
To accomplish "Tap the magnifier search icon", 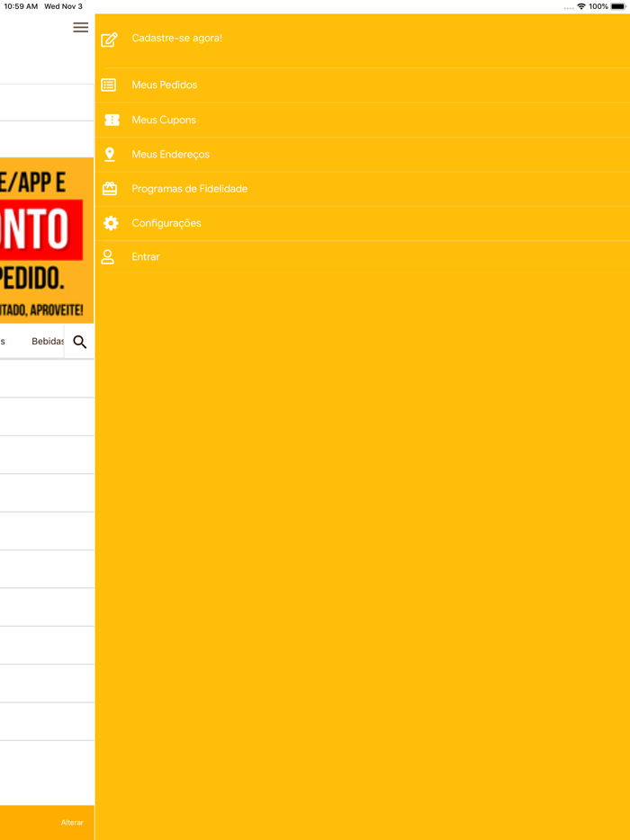I will pyautogui.click(x=80, y=342).
